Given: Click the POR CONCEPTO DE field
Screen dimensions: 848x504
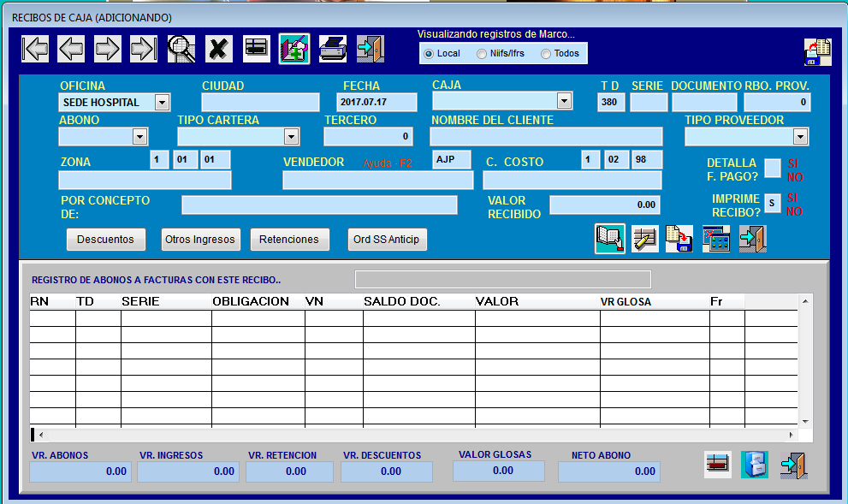Looking at the screenshot, I should click(x=319, y=205).
